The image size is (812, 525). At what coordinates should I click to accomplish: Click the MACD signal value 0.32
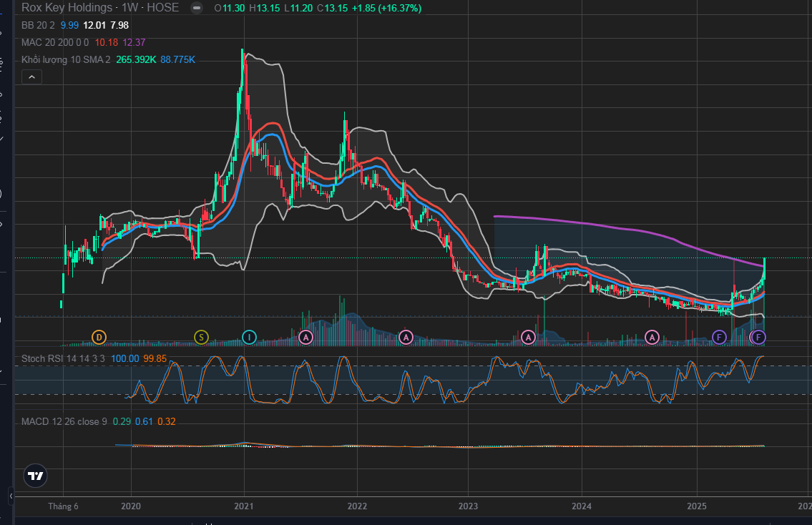tap(166, 421)
